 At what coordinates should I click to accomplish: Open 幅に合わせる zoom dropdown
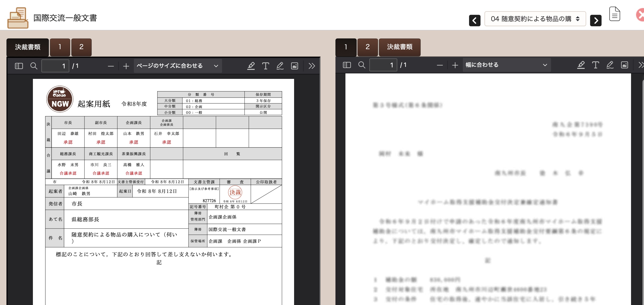(x=507, y=65)
